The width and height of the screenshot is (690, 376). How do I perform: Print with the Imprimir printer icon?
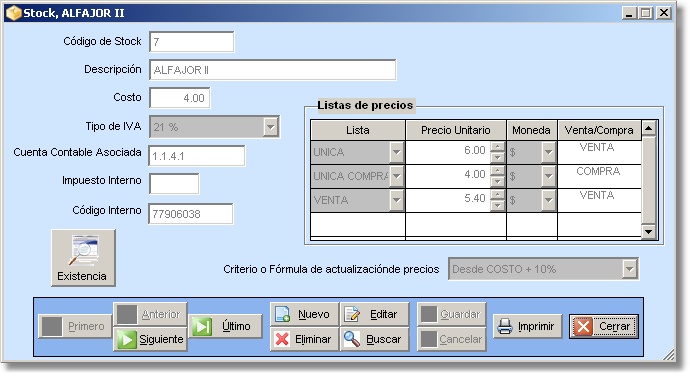pyautogui.click(x=527, y=326)
